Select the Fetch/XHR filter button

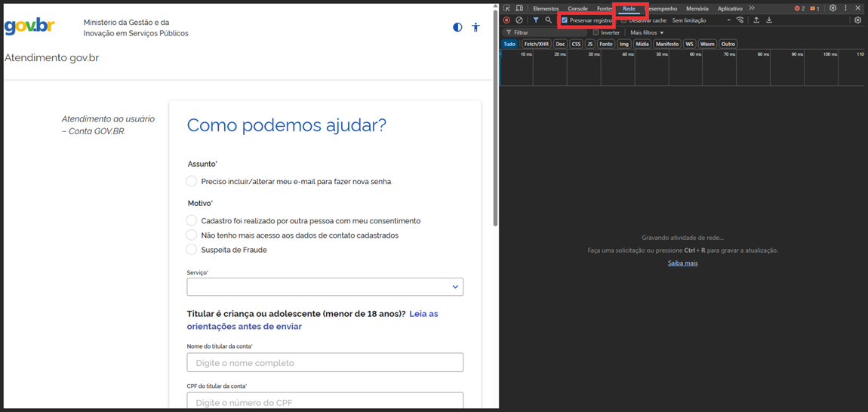537,44
